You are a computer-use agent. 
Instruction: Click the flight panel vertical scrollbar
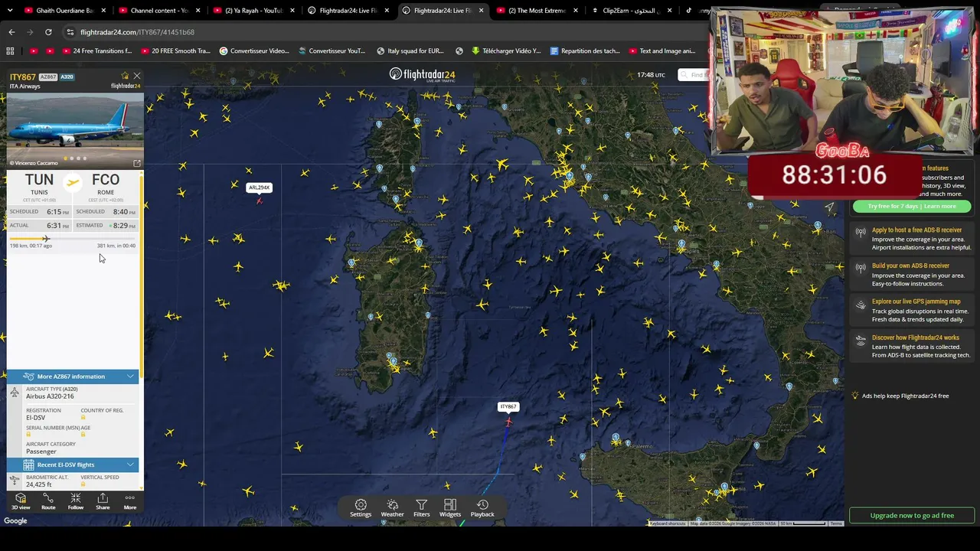point(142,275)
